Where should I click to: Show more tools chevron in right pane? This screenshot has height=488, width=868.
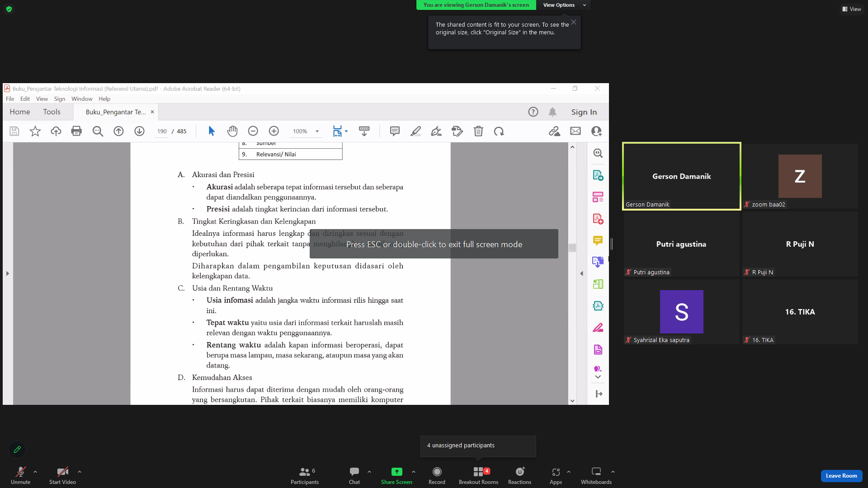(x=598, y=377)
